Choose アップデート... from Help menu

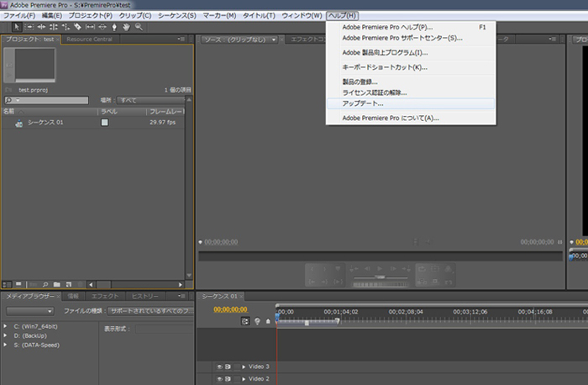(411, 103)
